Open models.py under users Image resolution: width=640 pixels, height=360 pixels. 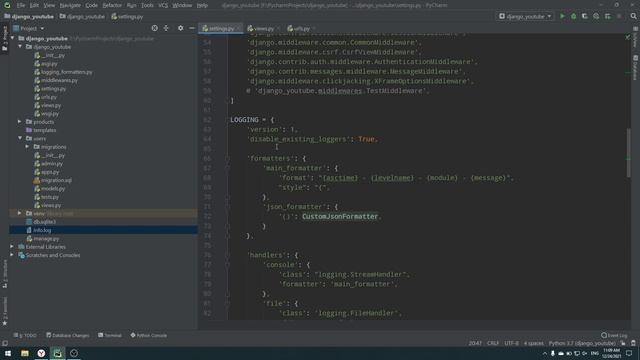pyautogui.click(x=52, y=189)
